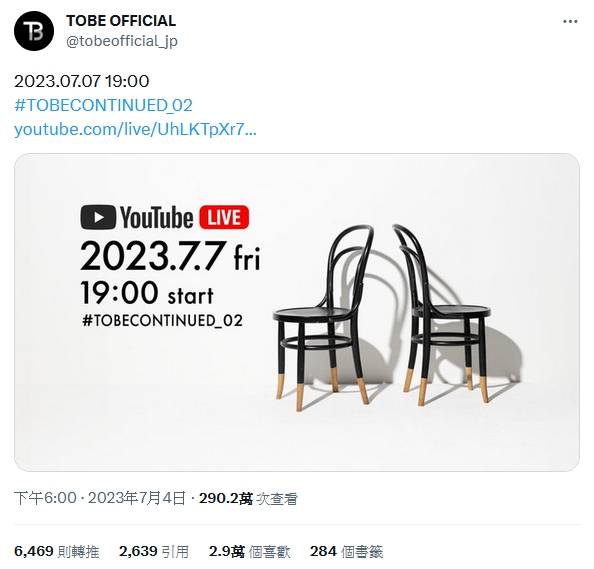
Task: Click the YouTube logo in the image
Action: [x=137, y=217]
